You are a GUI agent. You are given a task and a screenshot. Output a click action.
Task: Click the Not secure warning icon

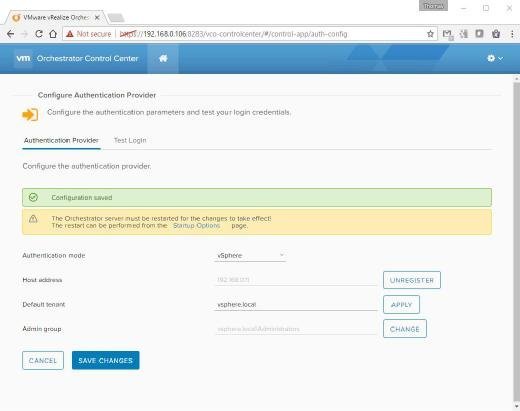(70, 34)
